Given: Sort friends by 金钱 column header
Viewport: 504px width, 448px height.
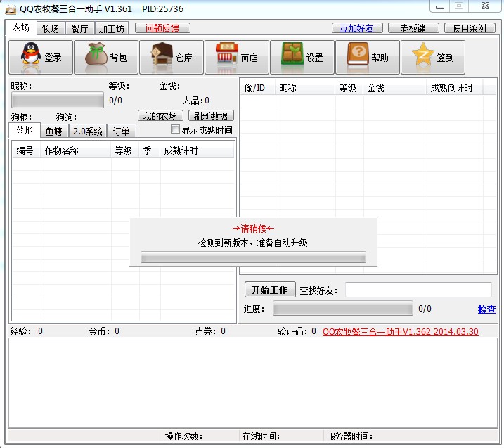Looking at the screenshot, I should (395, 88).
